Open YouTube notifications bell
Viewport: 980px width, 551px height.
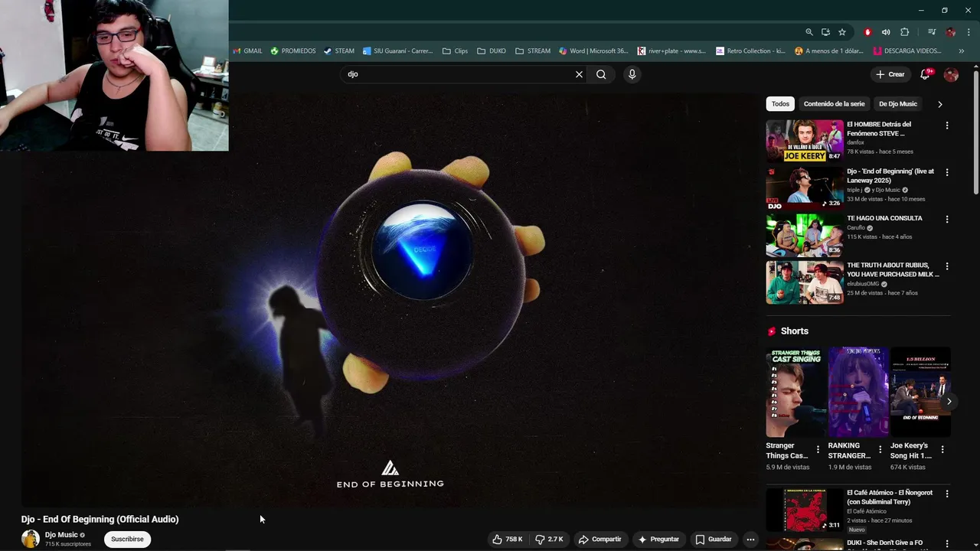coord(925,74)
